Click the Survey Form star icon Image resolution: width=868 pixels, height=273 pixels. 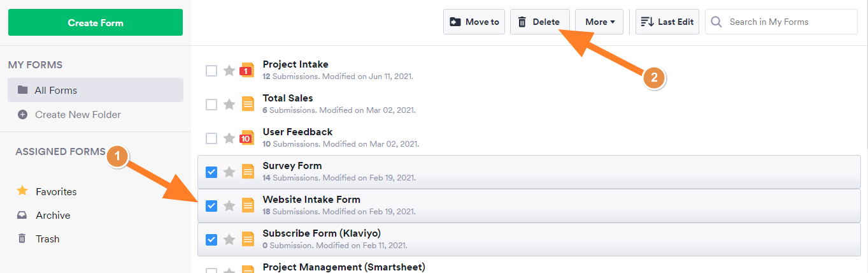tap(229, 172)
